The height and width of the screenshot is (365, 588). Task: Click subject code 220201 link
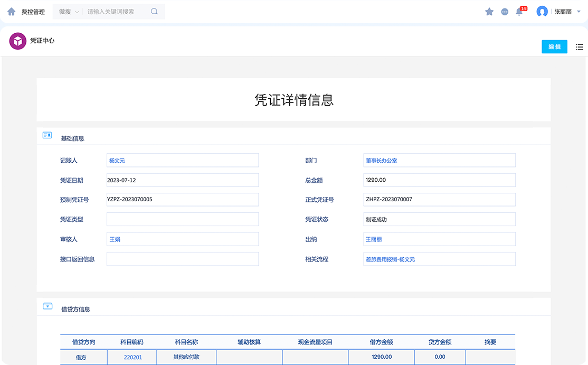[133, 357]
